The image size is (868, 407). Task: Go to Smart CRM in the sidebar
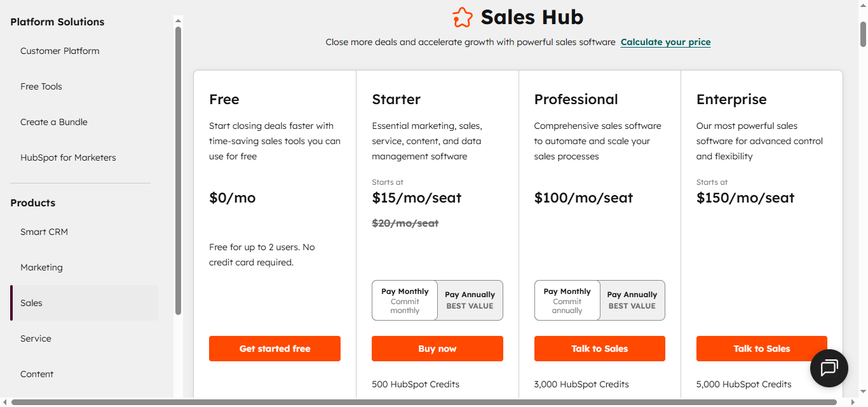(44, 232)
